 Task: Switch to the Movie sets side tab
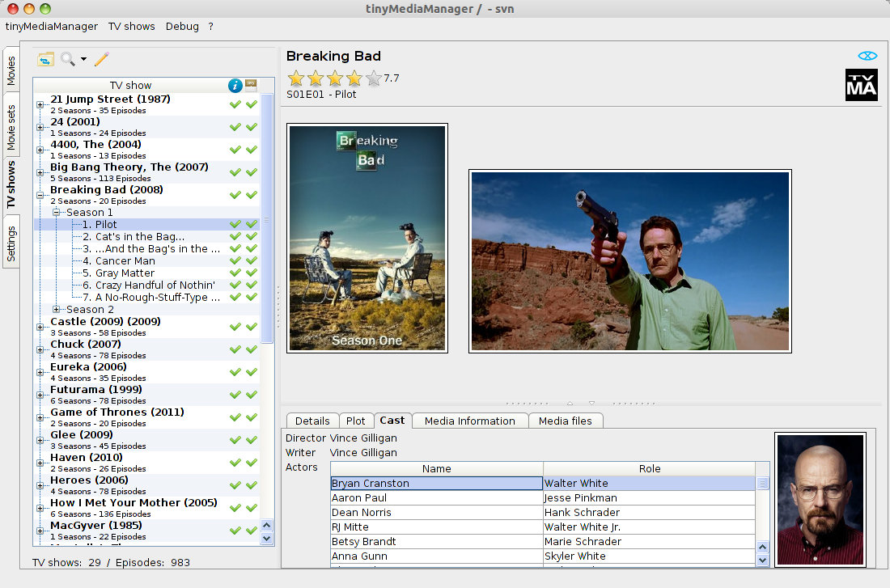pyautogui.click(x=11, y=127)
